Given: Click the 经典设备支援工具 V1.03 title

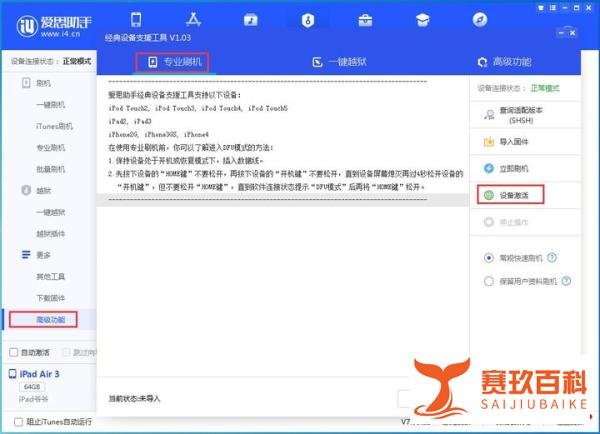Looking at the screenshot, I should click(148, 38).
